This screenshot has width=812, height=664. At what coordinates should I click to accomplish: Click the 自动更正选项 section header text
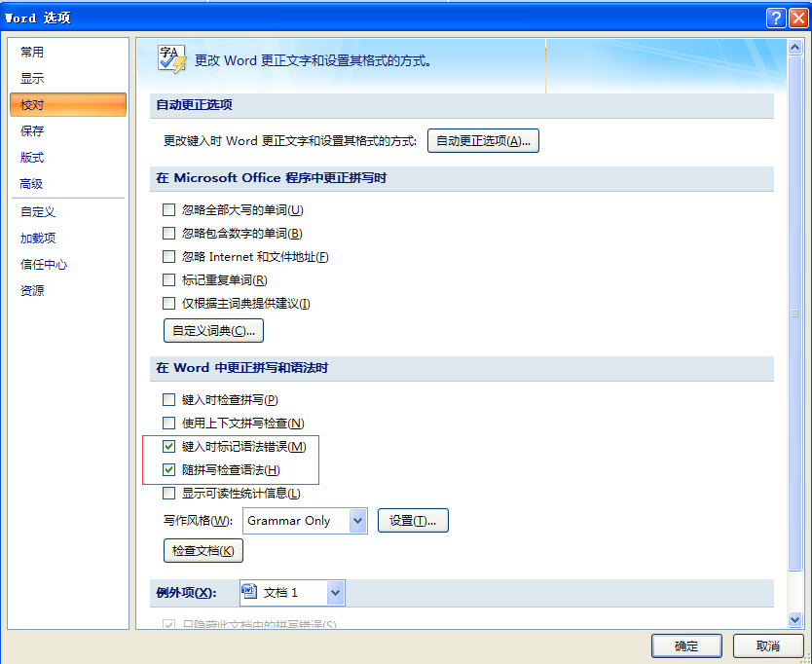[194, 104]
